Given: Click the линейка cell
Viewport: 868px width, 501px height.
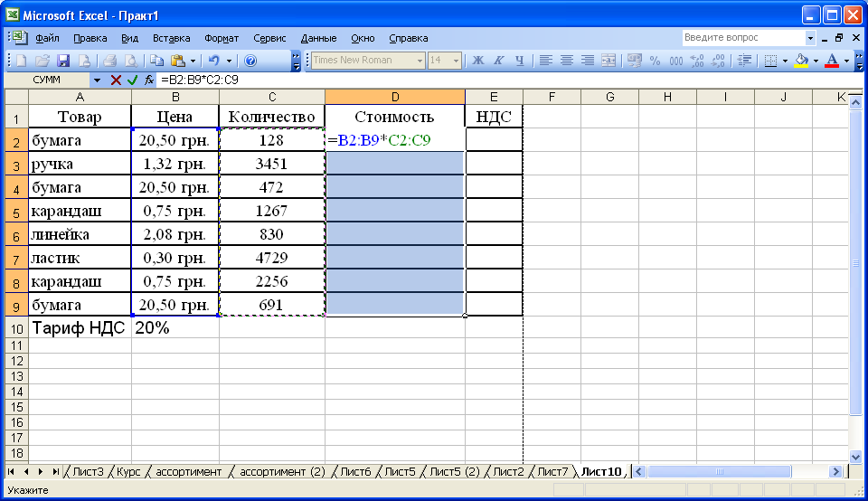Looking at the screenshot, I should pos(80,234).
